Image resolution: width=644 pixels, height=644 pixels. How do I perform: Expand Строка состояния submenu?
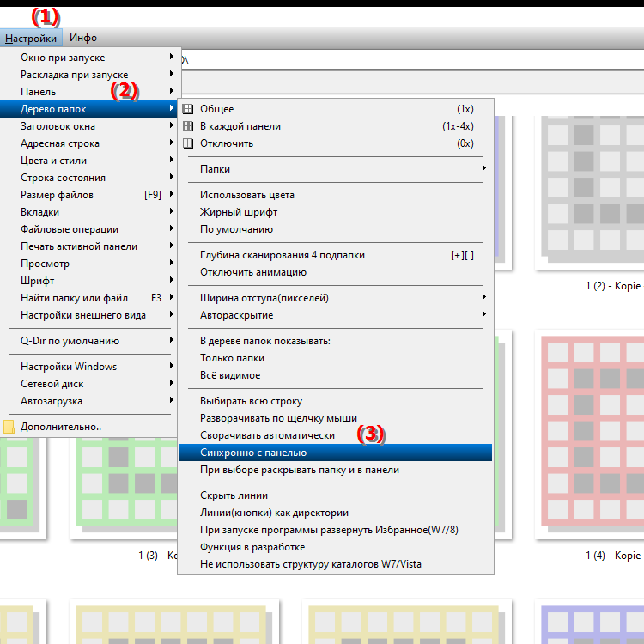(88, 178)
